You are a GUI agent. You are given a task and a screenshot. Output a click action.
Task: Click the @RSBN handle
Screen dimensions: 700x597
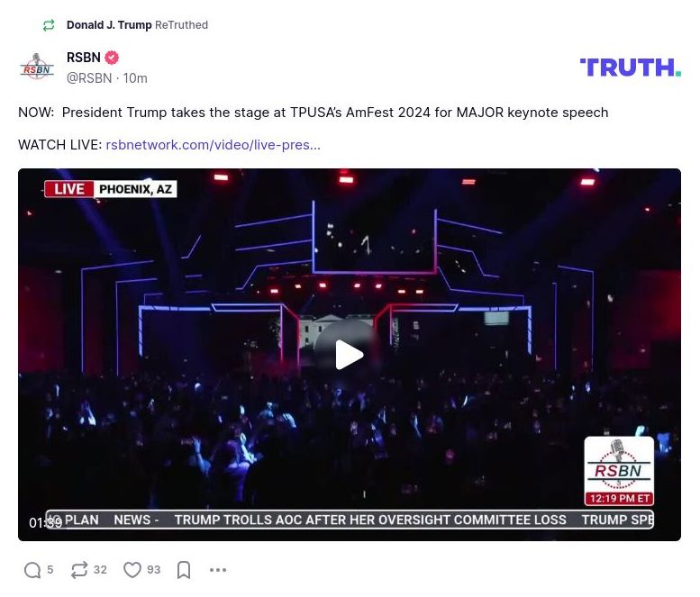(89, 78)
